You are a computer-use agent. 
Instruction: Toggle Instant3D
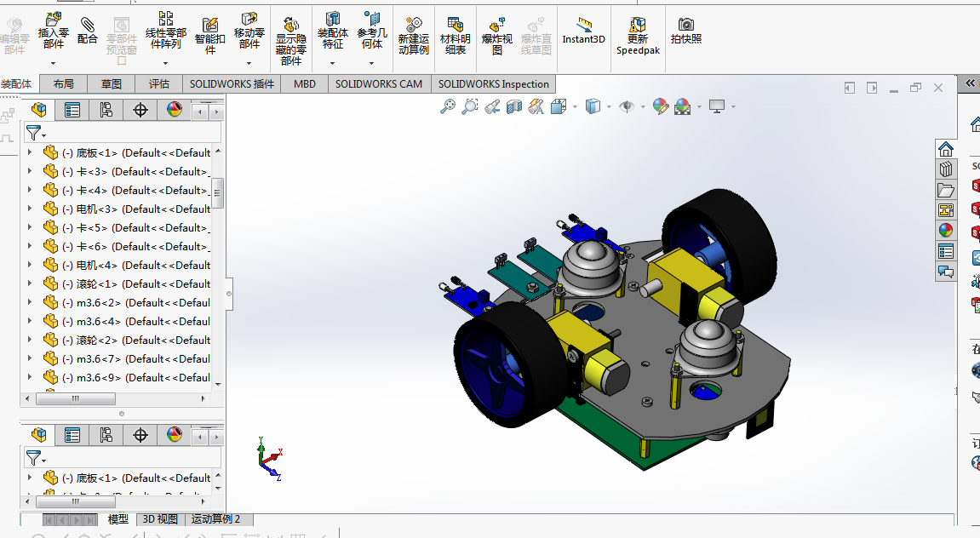point(584,31)
